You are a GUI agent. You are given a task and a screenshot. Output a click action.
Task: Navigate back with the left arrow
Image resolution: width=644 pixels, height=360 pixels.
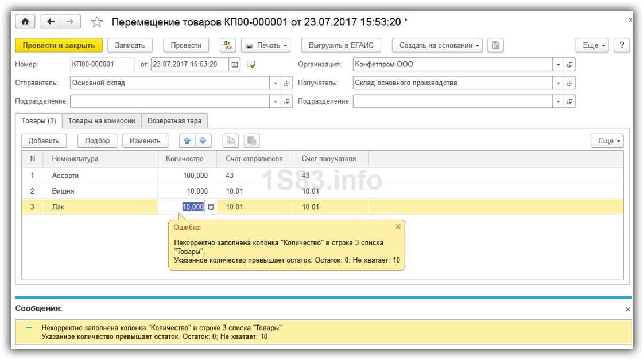[51, 21]
